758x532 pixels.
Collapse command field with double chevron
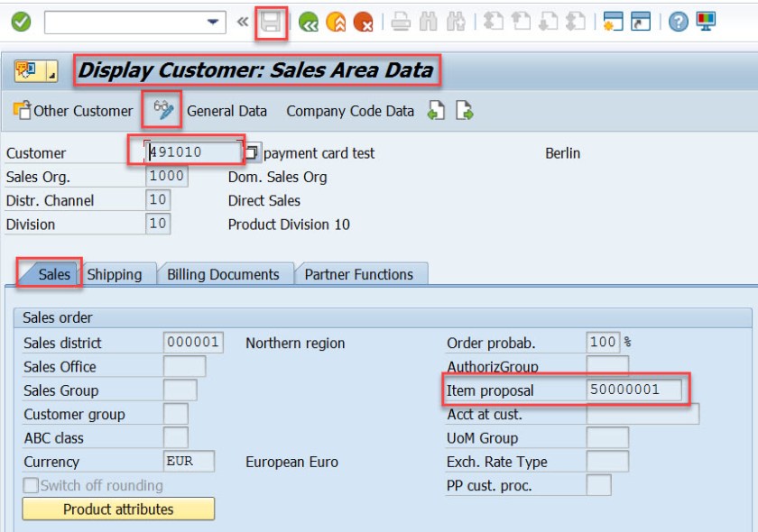click(x=243, y=23)
